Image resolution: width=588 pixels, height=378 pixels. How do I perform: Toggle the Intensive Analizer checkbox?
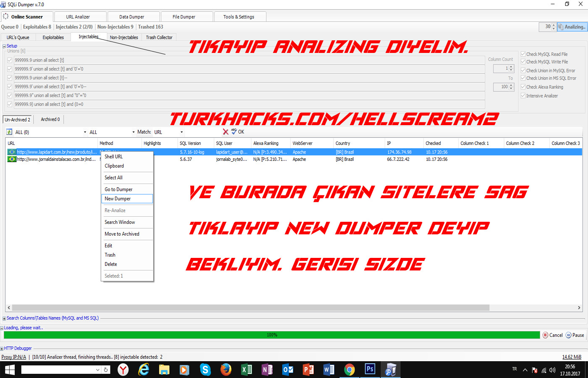[x=523, y=96]
